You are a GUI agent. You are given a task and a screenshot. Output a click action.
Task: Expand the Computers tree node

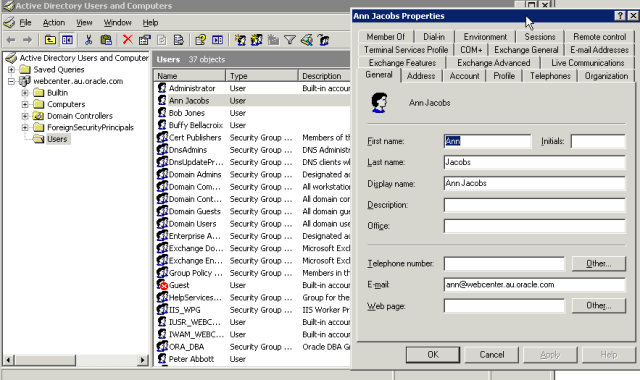(25, 104)
